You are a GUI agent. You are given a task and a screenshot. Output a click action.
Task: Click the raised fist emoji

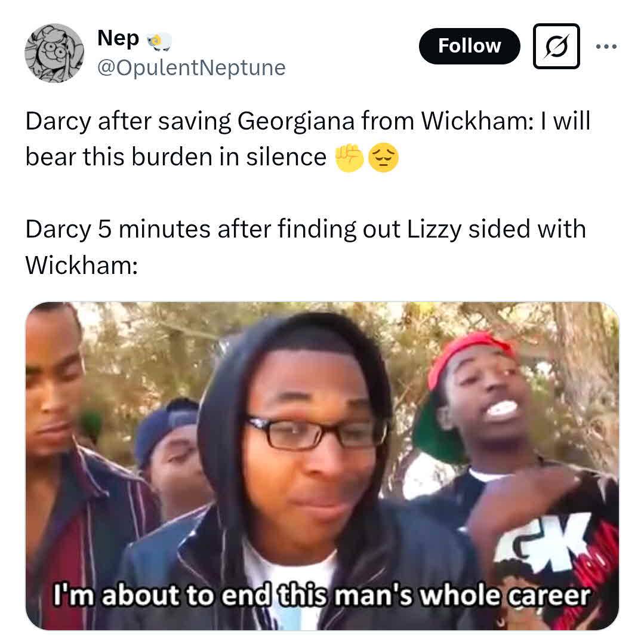[349, 158]
